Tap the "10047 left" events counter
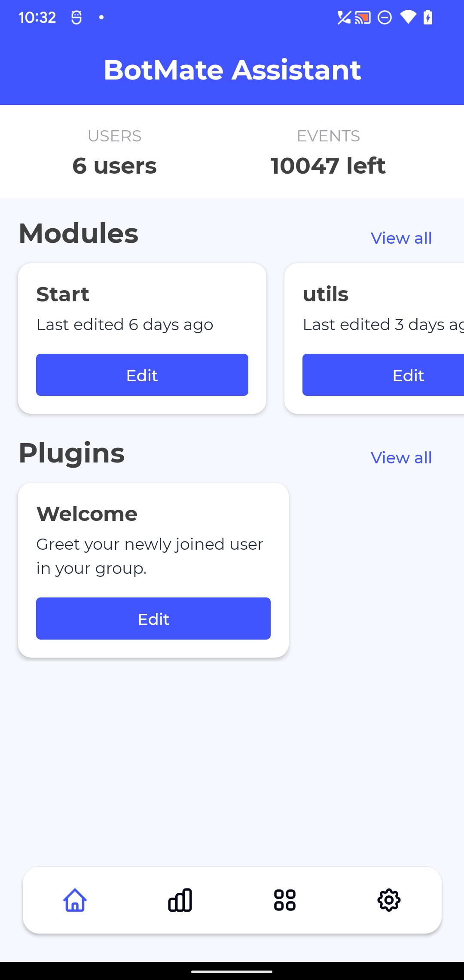The height and width of the screenshot is (980, 464). 328,166
